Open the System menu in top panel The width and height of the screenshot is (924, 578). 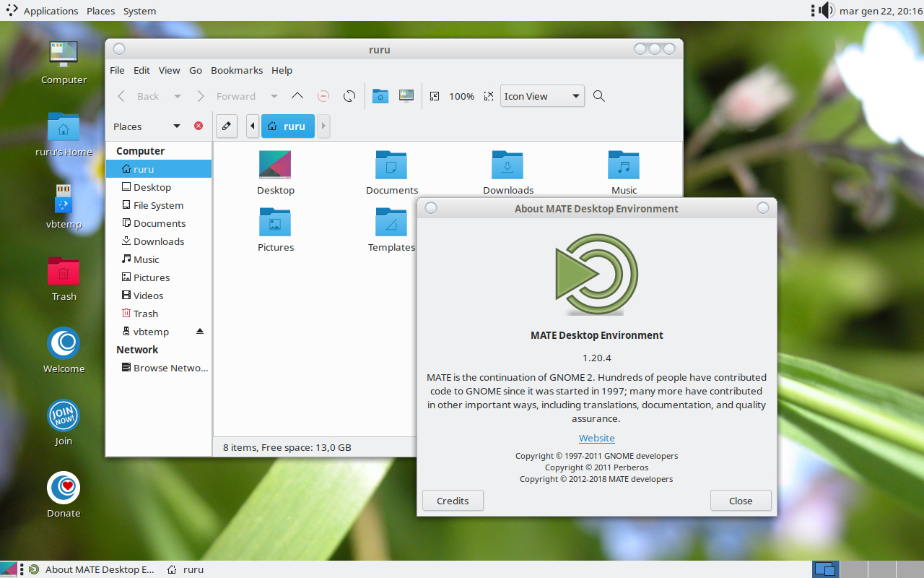click(x=139, y=11)
